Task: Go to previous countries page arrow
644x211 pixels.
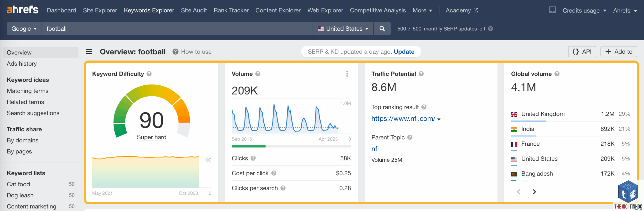Action: pos(518,192)
